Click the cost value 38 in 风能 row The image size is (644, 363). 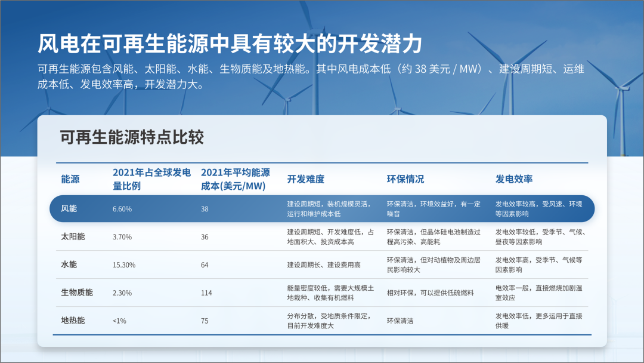click(x=205, y=209)
